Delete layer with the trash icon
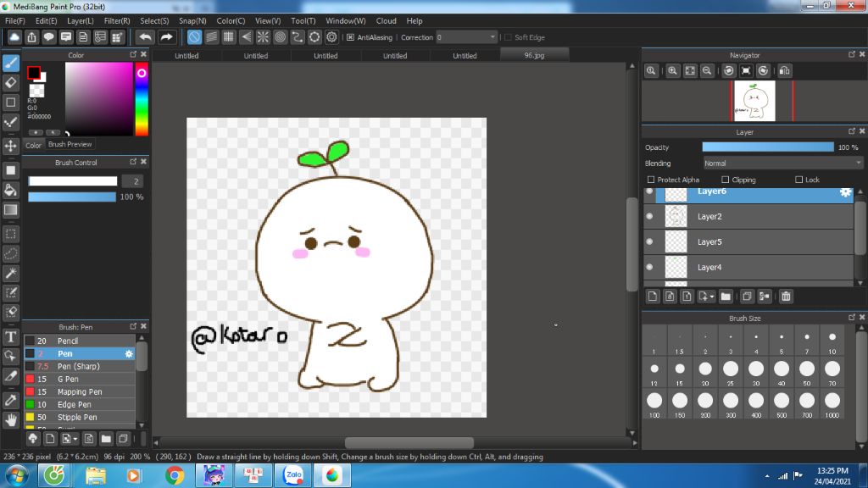 coord(786,297)
